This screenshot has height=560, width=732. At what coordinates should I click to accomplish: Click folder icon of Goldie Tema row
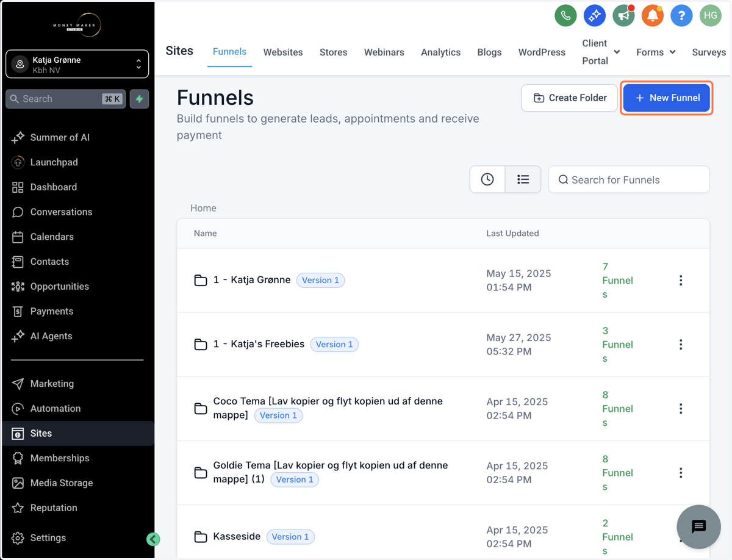pos(201,473)
